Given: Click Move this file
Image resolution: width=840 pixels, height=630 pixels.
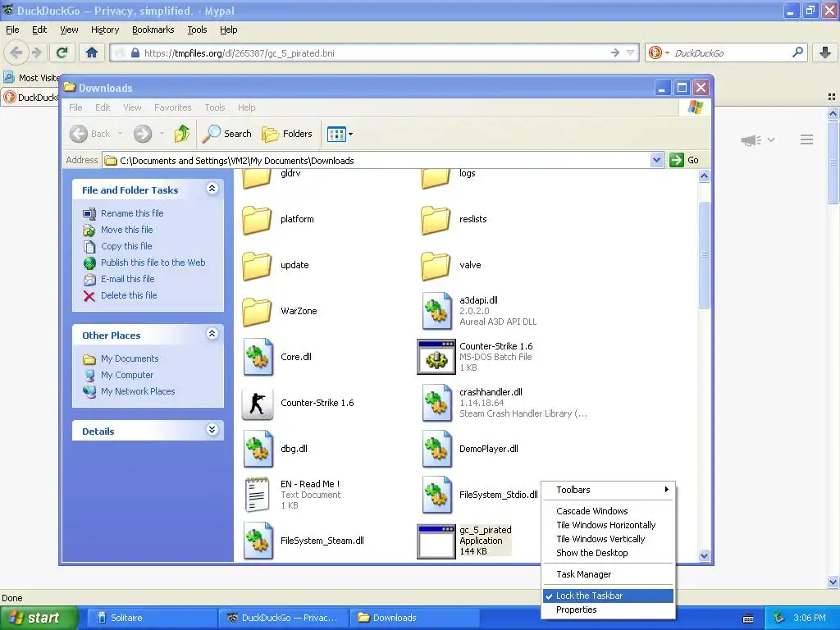Looking at the screenshot, I should tap(126, 230).
